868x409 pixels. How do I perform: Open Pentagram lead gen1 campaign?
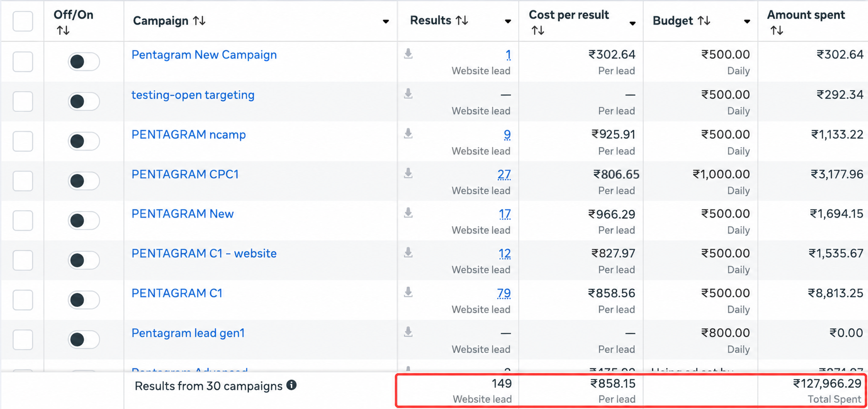[x=188, y=333]
